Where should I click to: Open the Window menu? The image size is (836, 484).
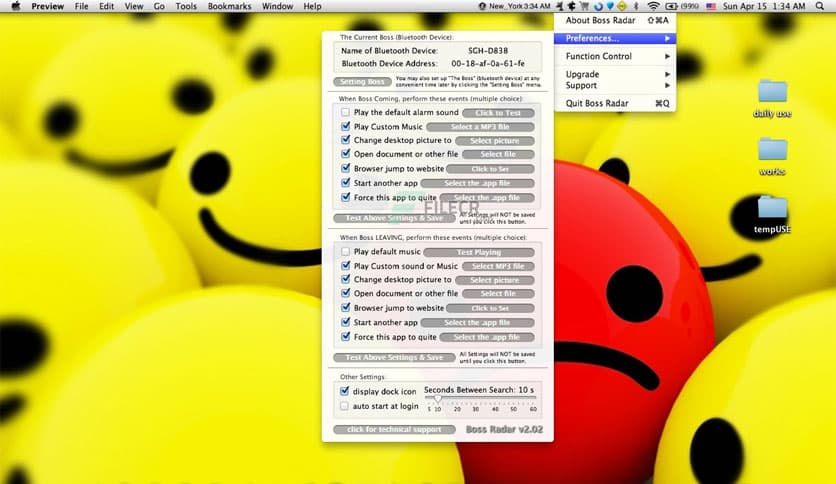[277, 6]
